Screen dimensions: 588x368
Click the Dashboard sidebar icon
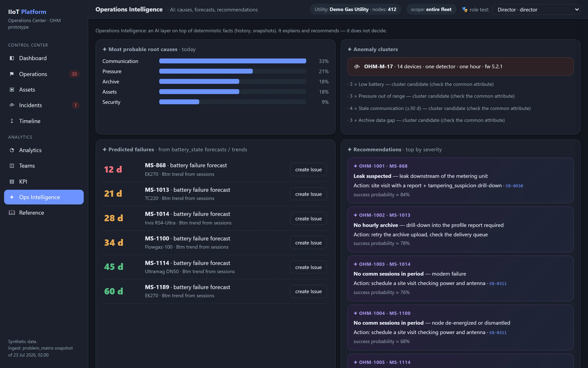(12, 58)
